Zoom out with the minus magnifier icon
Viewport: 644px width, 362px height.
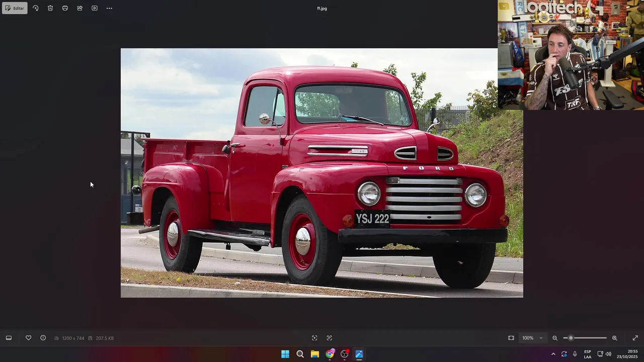pyautogui.click(x=555, y=338)
